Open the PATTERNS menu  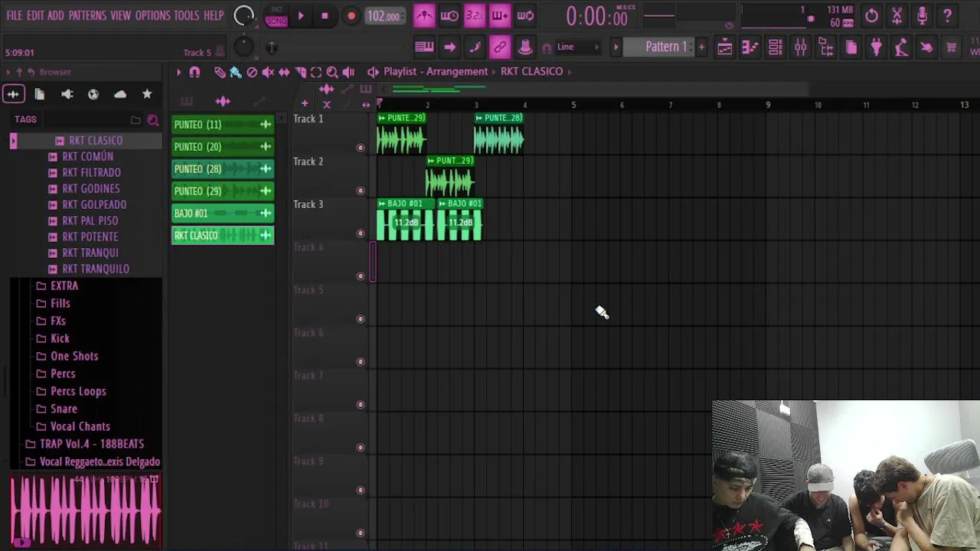coord(87,15)
